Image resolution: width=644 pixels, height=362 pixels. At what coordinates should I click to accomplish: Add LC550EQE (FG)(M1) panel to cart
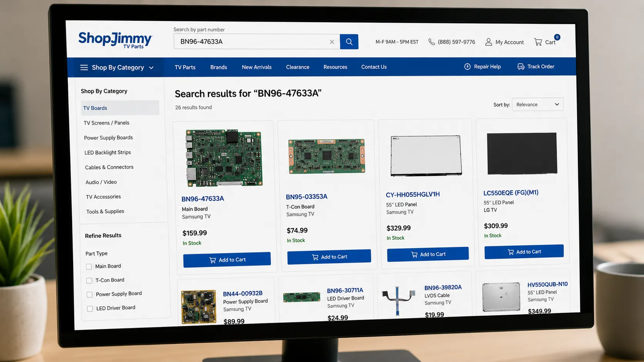click(x=524, y=252)
